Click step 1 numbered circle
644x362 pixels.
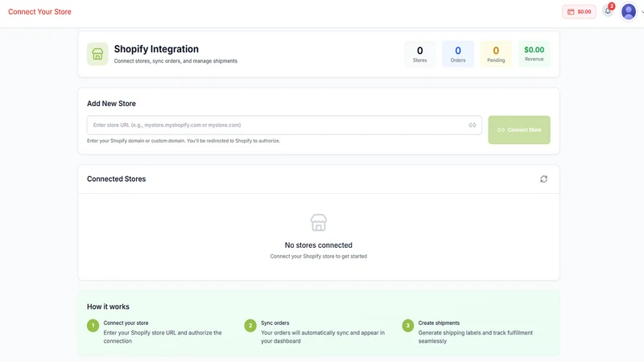click(x=93, y=326)
